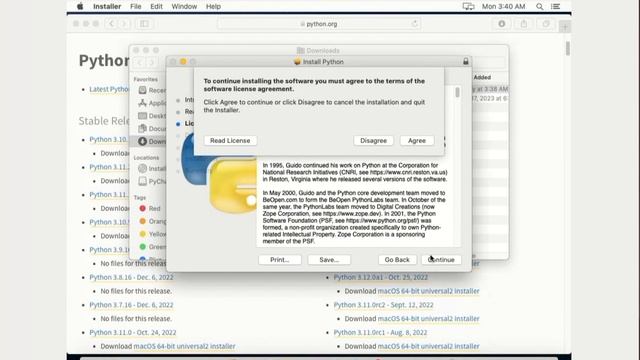Click the Safari forward arrow
The image size is (640, 360).
point(124,24)
